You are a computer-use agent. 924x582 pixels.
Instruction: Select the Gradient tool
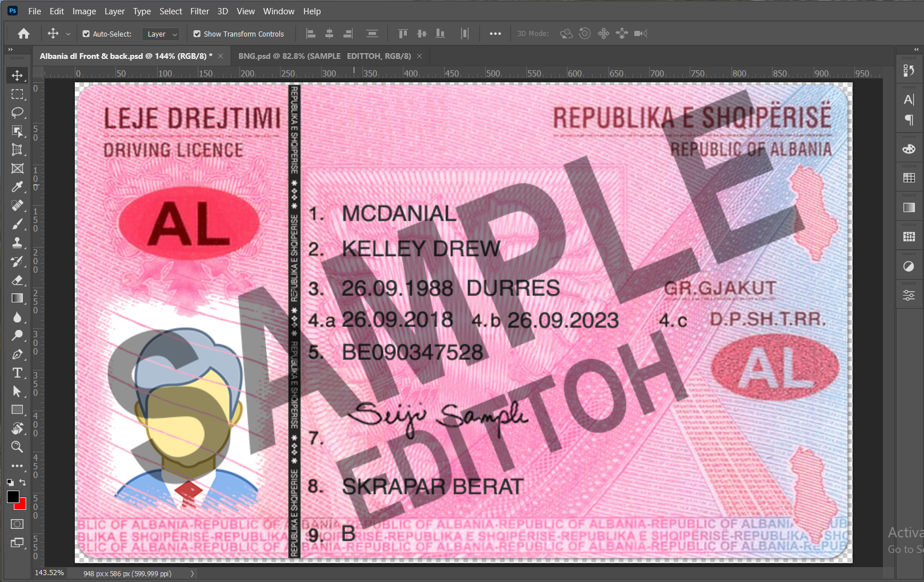(x=17, y=298)
